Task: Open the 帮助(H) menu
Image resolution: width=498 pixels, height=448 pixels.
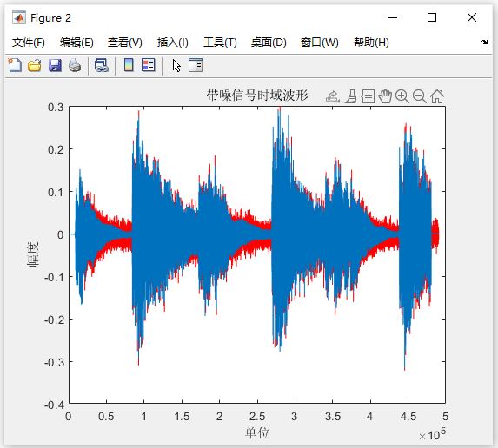Action: pos(371,43)
